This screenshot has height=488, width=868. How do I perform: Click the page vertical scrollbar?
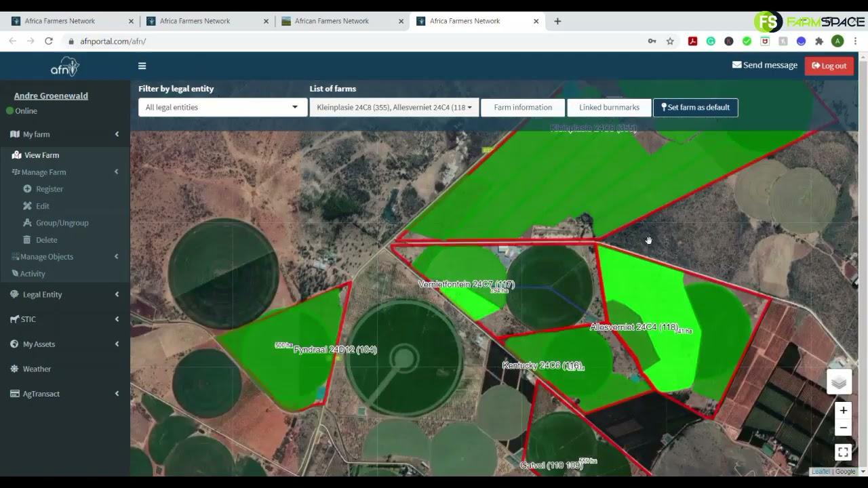863,263
